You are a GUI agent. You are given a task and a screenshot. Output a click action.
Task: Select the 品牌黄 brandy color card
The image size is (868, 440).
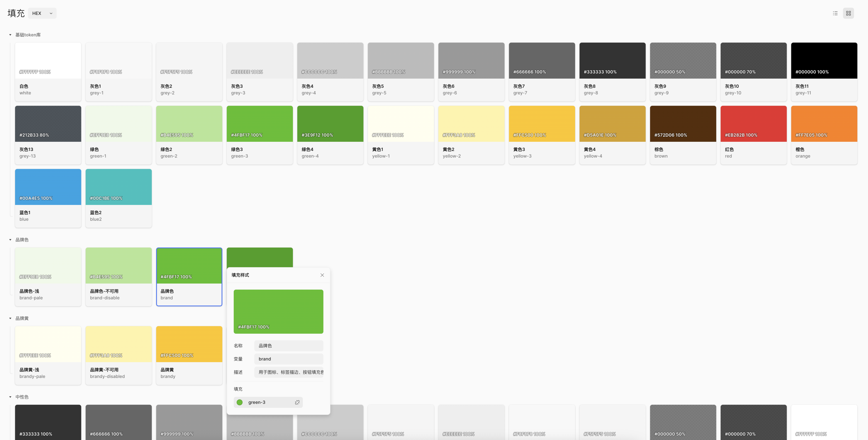[189, 355]
